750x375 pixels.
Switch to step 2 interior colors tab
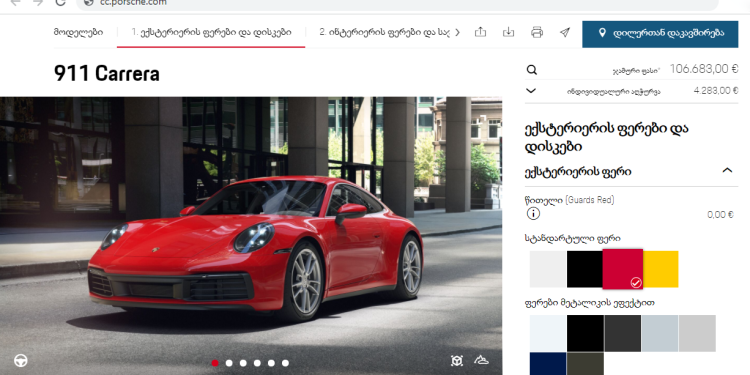click(385, 33)
